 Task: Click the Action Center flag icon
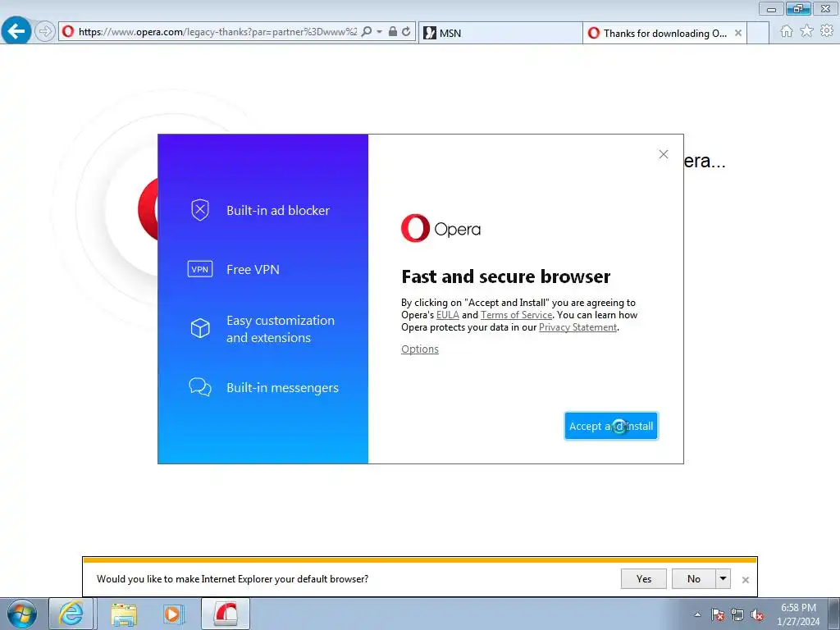pos(718,614)
